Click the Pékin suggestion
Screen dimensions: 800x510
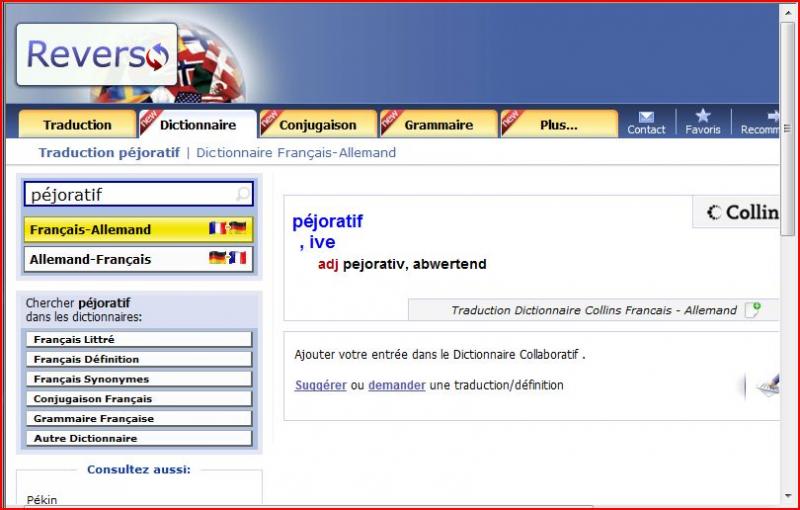(x=42, y=500)
